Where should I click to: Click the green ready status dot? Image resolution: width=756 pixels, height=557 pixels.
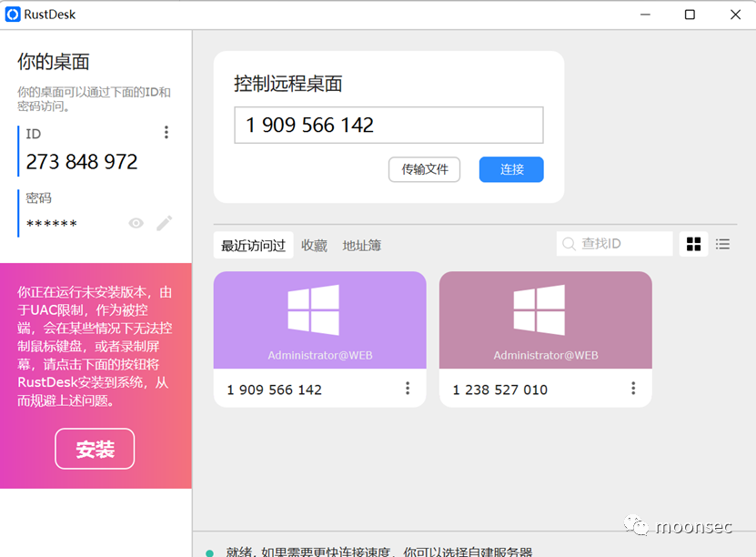click(209, 552)
